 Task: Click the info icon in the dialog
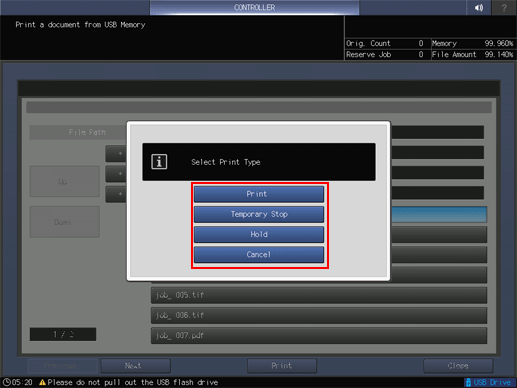[159, 162]
